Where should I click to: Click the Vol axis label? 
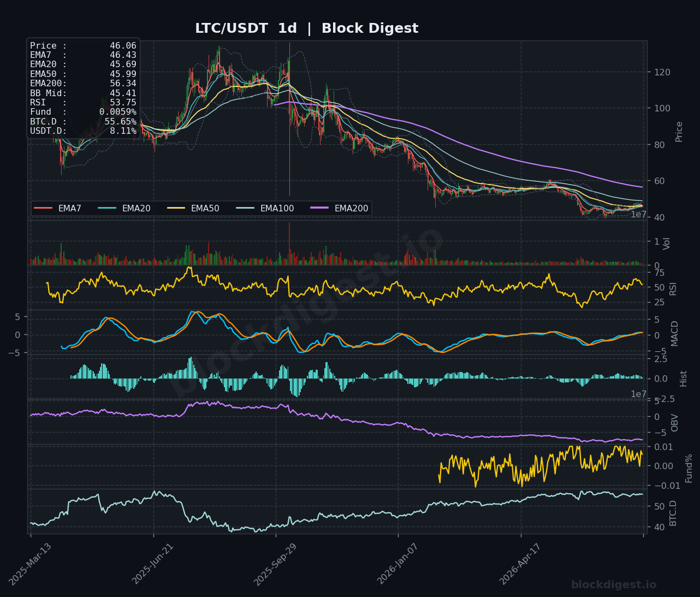[667, 244]
